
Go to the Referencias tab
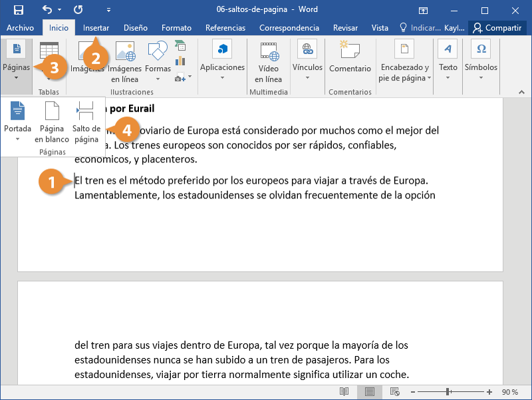(225, 28)
